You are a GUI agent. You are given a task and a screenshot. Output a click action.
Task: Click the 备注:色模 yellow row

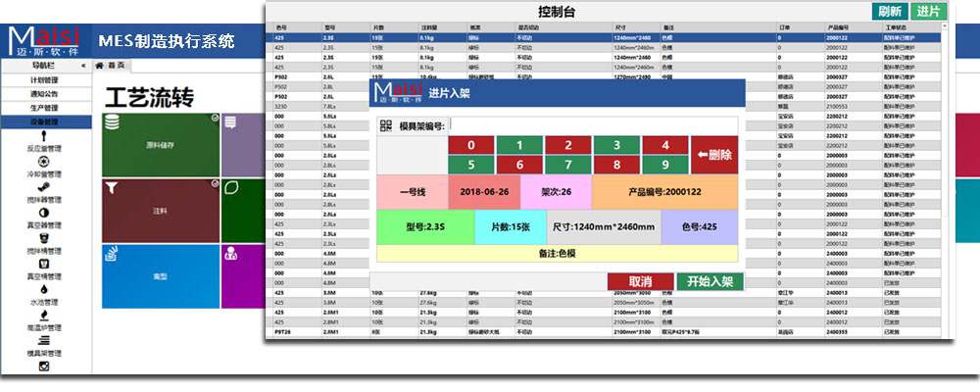point(557,253)
